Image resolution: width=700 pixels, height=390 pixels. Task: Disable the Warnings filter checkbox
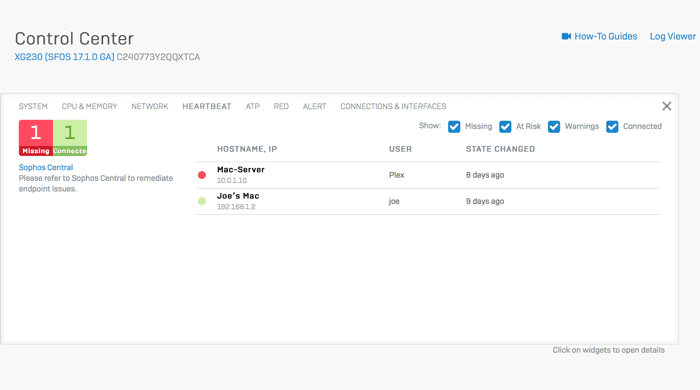tap(554, 127)
